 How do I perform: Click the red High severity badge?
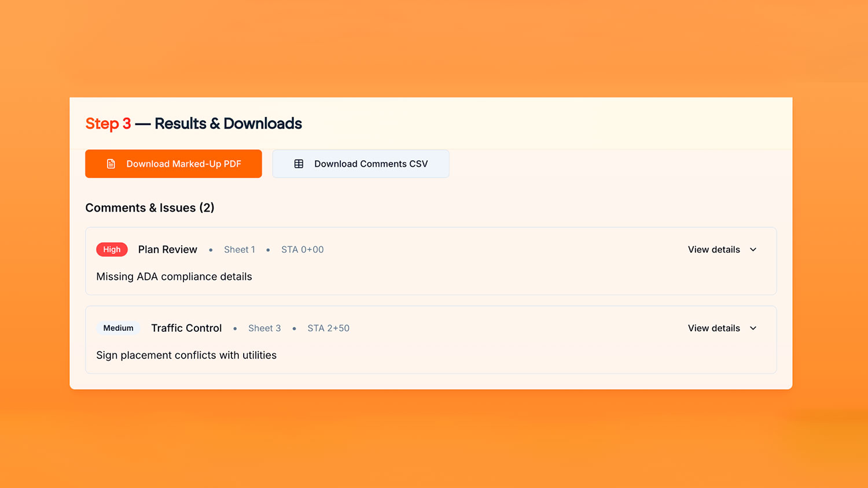click(x=112, y=250)
